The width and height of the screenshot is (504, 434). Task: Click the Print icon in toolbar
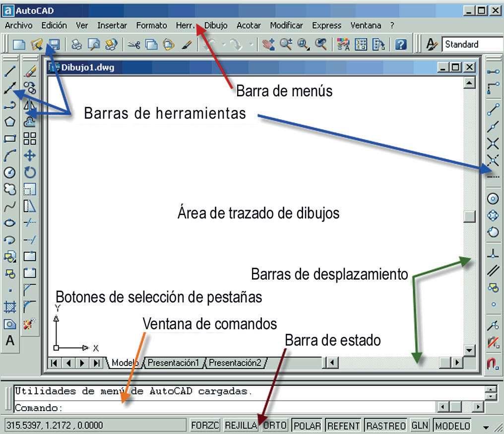(x=76, y=44)
